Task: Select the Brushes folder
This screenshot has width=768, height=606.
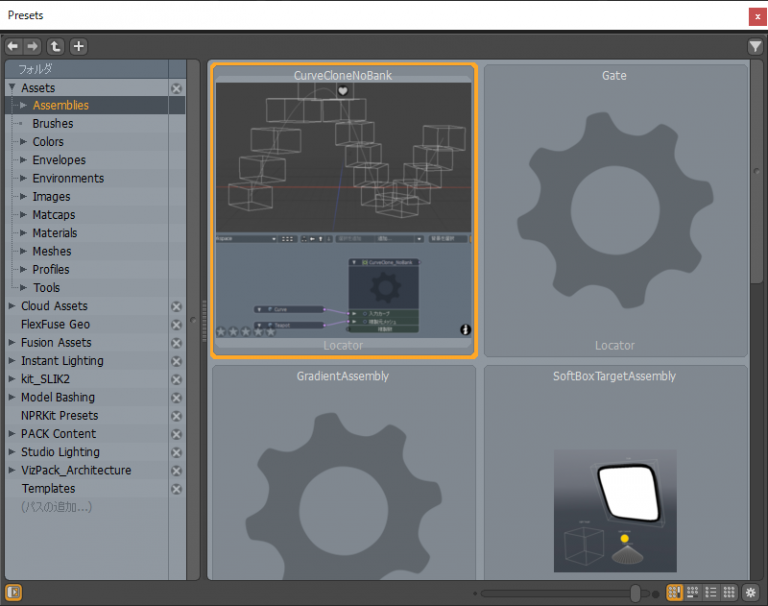Action: [52, 124]
